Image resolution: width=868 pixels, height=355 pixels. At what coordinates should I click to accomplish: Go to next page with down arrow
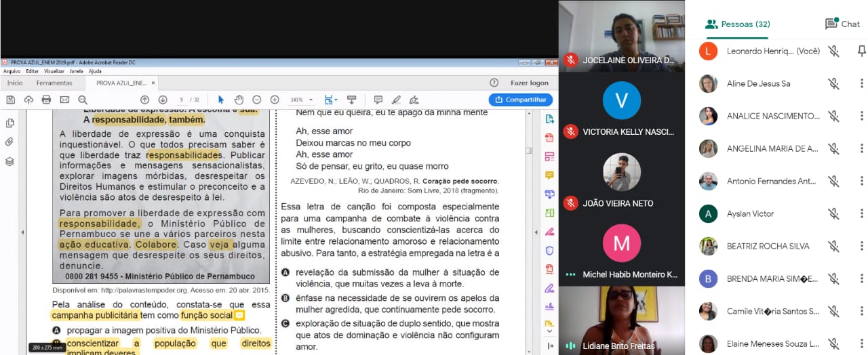click(x=162, y=100)
